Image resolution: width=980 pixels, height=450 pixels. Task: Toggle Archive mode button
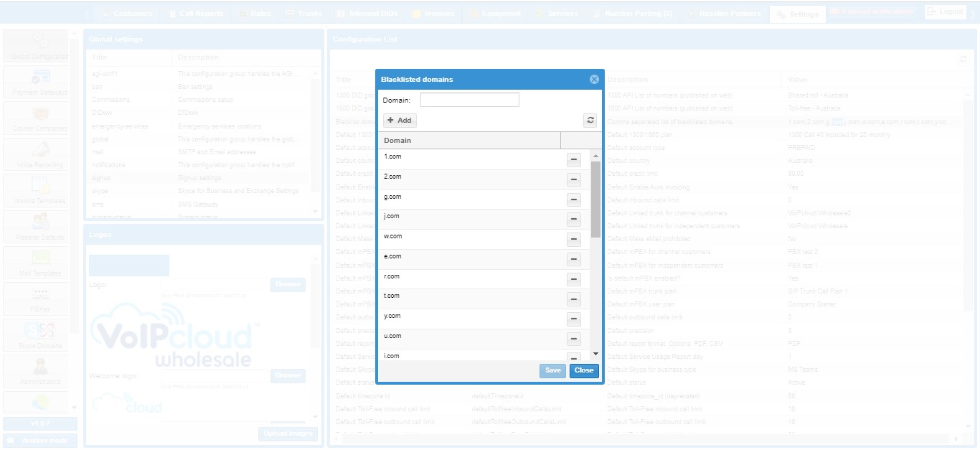click(39, 440)
